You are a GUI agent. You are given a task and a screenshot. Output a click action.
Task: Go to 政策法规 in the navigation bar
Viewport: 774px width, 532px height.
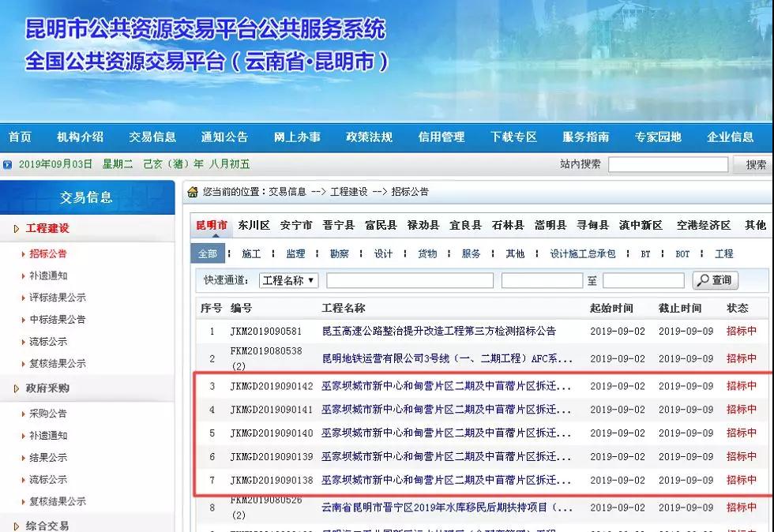tap(369, 137)
